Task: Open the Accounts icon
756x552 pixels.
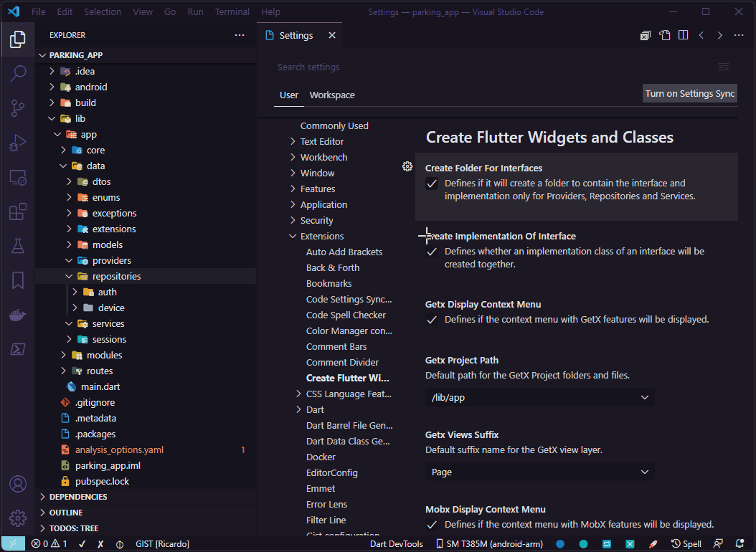Action: (18, 484)
